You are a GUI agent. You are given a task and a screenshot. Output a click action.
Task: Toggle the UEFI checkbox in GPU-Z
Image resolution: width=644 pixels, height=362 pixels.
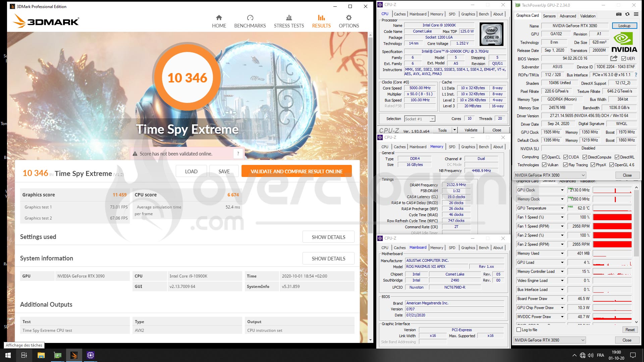(x=624, y=59)
